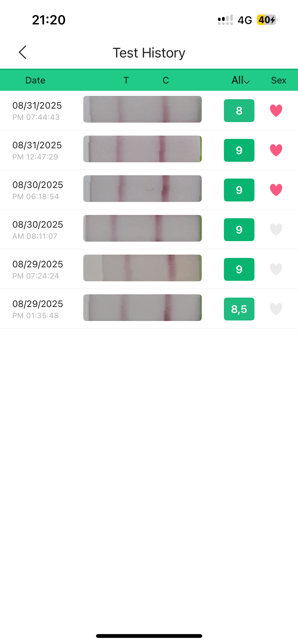Unmark heart on 08/30 PM 06:18:54 entry
Viewport: 298px width, 644px height.
[276, 190]
